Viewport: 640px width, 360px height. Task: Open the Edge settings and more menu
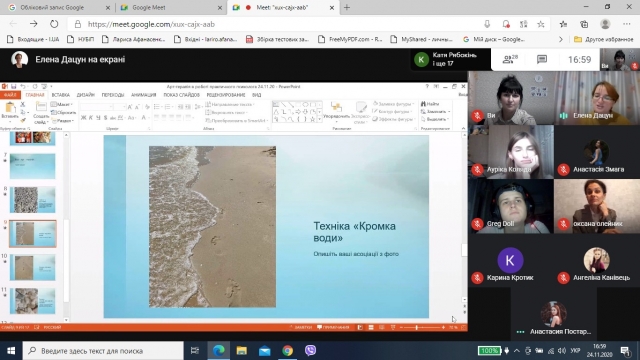coord(627,24)
